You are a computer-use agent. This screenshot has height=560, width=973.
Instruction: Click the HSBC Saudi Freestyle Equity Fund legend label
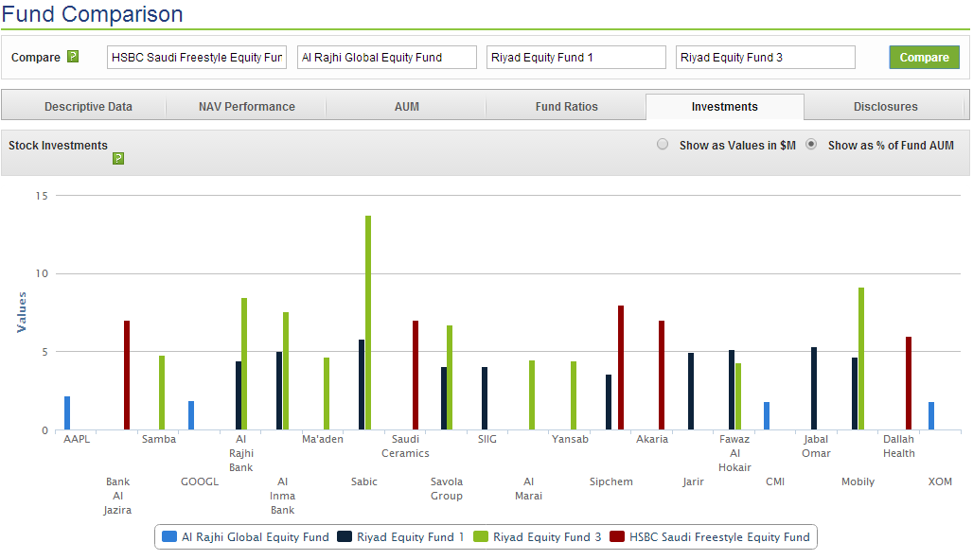(719, 537)
